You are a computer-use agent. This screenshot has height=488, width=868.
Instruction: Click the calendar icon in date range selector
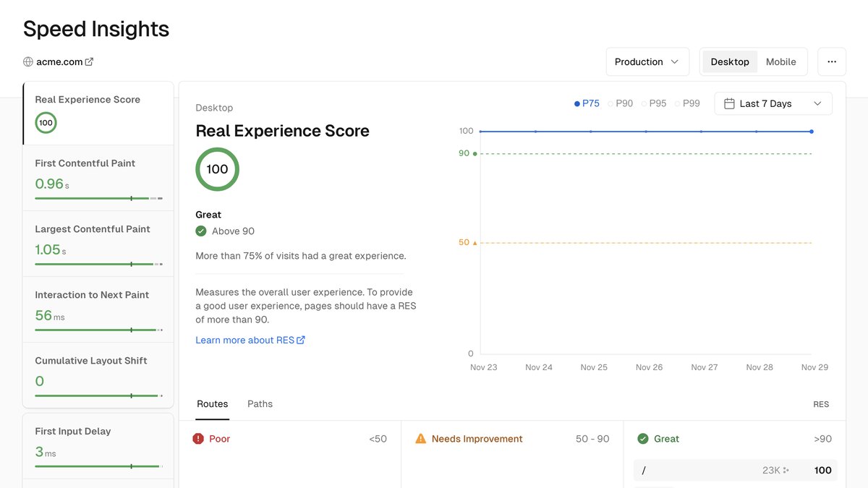tap(729, 103)
